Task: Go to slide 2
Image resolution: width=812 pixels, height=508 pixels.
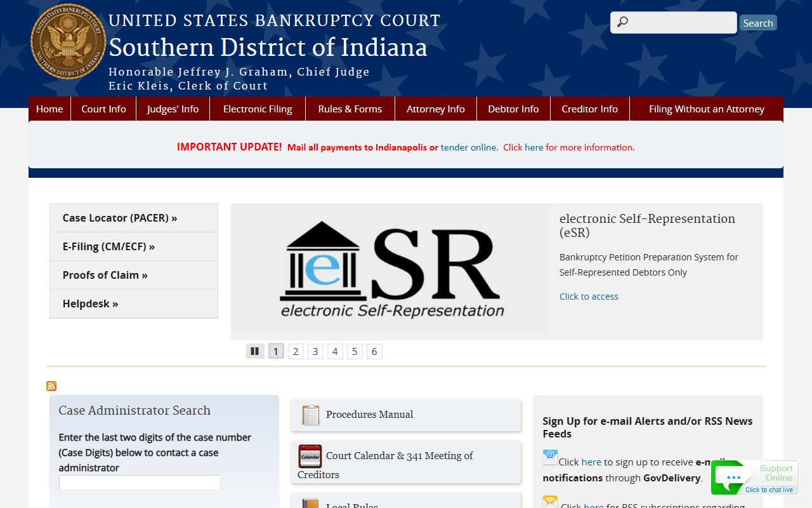Action: point(296,351)
